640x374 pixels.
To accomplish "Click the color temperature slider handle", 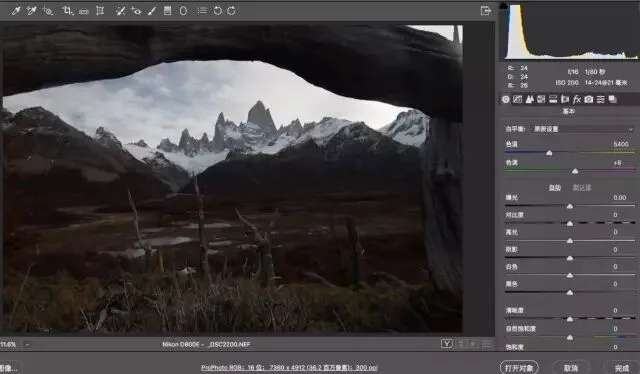I will [x=549, y=153].
